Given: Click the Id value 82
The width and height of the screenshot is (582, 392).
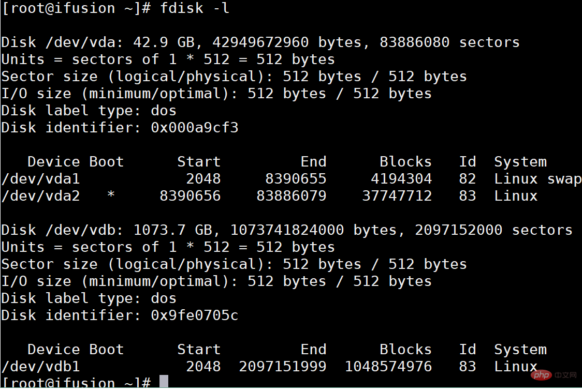Looking at the screenshot, I should 467,179.
